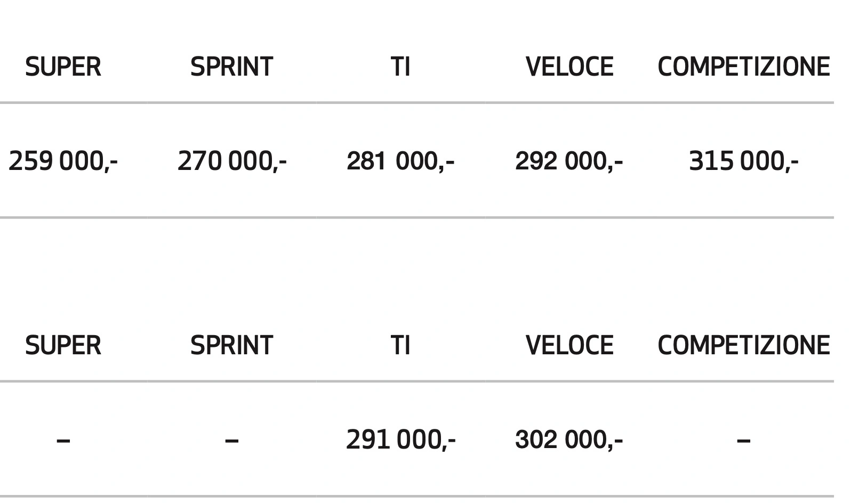Viewport: 851px width, 504px height.
Task: Select COMPETIZIONE header in bottom table
Action: [x=744, y=346]
